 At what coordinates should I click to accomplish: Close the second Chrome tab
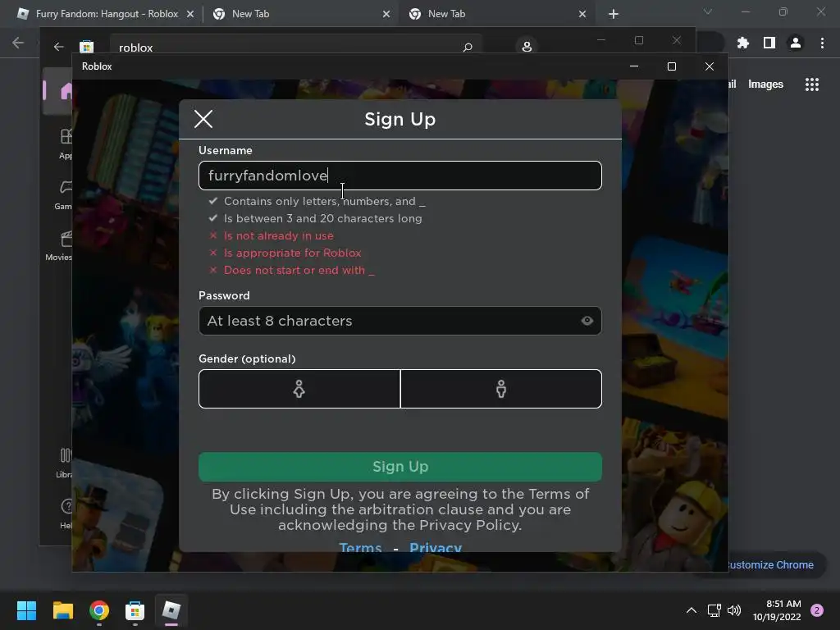(x=386, y=15)
